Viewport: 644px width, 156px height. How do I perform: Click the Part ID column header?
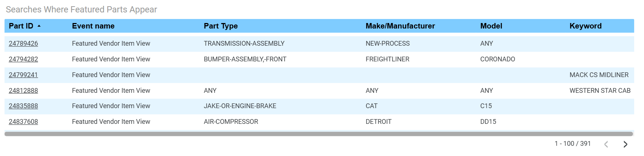tap(21, 26)
